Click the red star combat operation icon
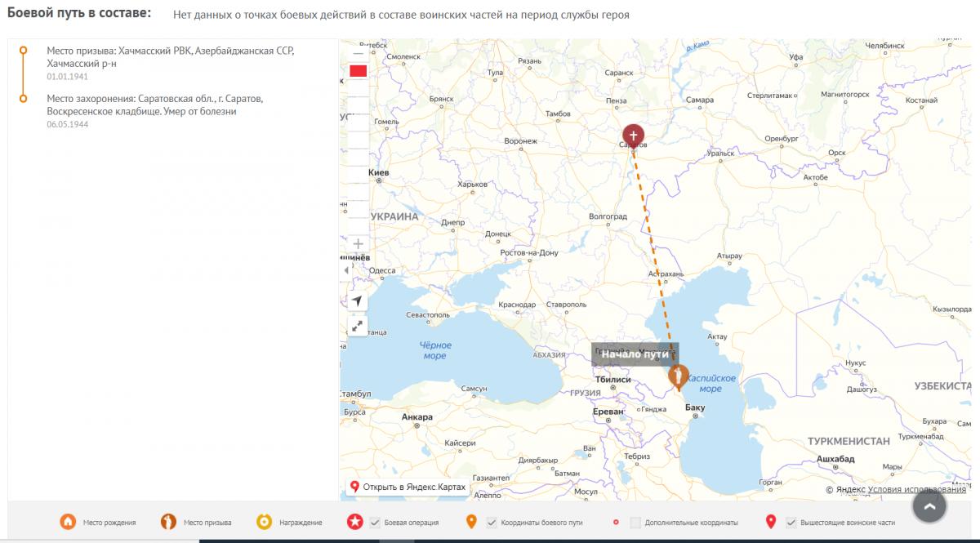 point(355,522)
